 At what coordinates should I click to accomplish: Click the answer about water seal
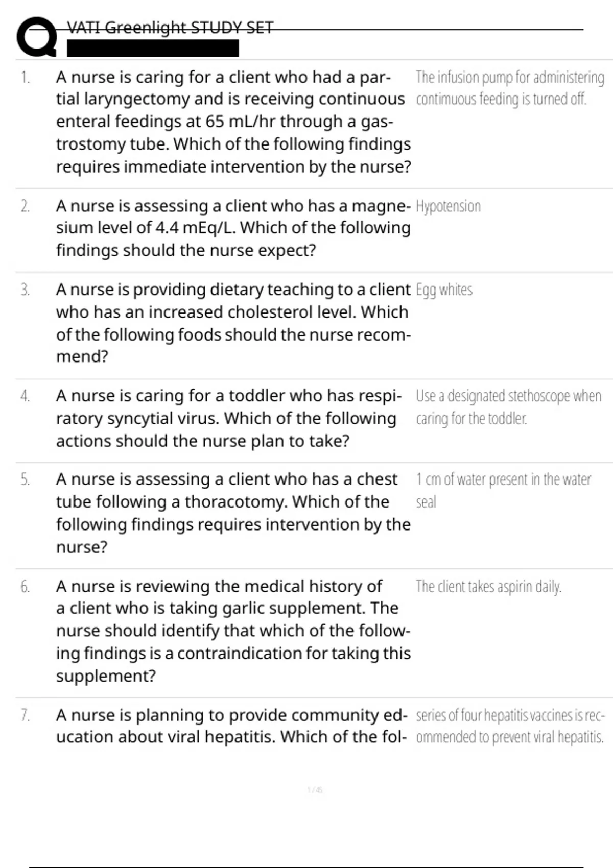(503, 490)
